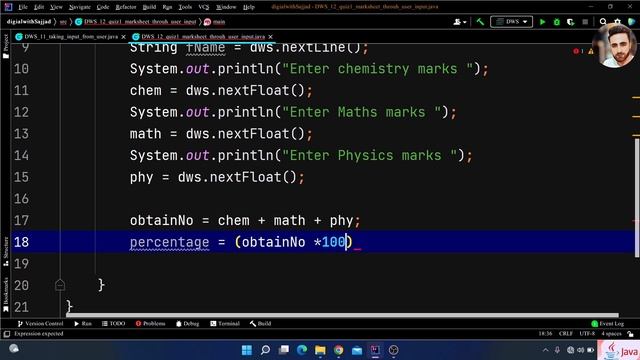Open the Build tool window
The image size is (640, 360).
(260, 324)
